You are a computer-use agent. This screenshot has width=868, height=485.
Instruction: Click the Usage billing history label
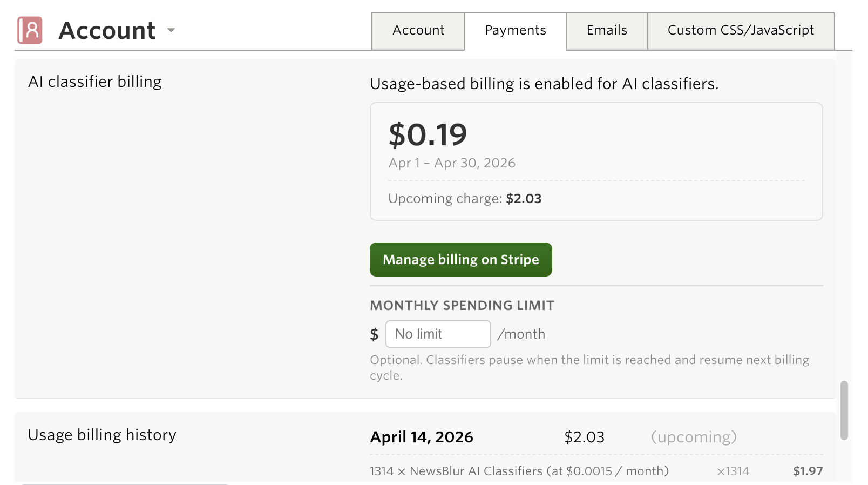(x=102, y=435)
